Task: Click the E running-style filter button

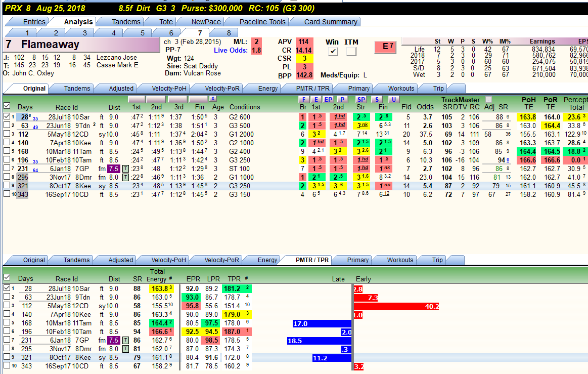Action: (316, 100)
